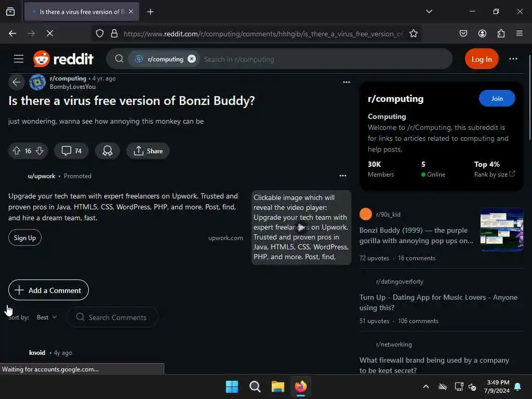Go back to the previous page
The width and height of the screenshot is (532, 399).
click(12, 33)
